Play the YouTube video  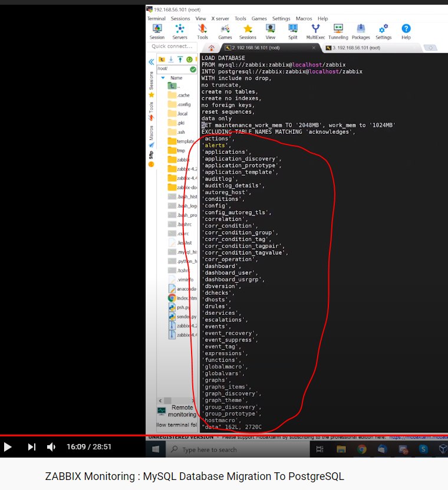[8, 447]
